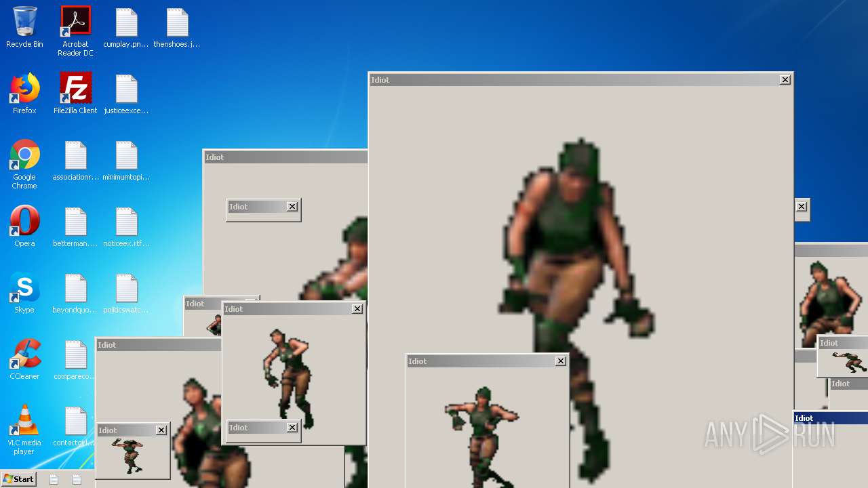Viewport: 868px width, 488px height.
Task: Click the close button peeking right of the largest Idiot window
Action: click(x=802, y=207)
